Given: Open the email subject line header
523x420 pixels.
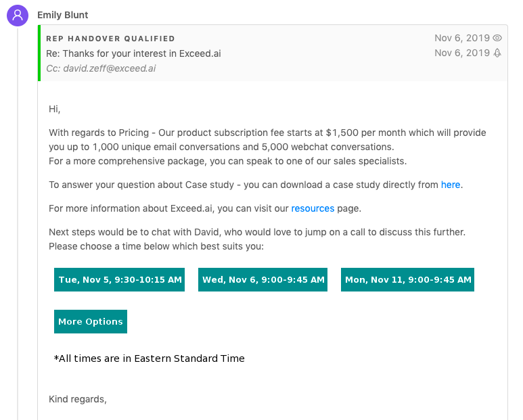Looking at the screenshot, I should pyautogui.click(x=133, y=53).
